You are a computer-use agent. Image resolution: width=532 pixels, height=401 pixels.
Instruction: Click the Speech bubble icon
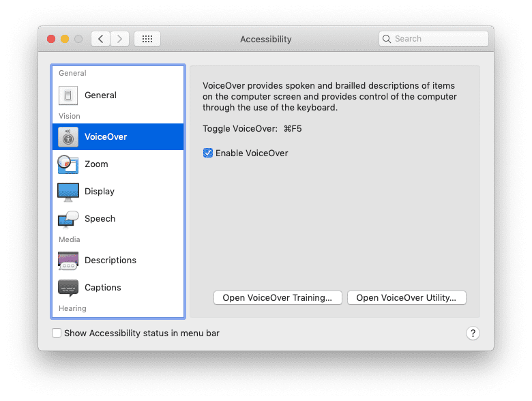click(68, 219)
